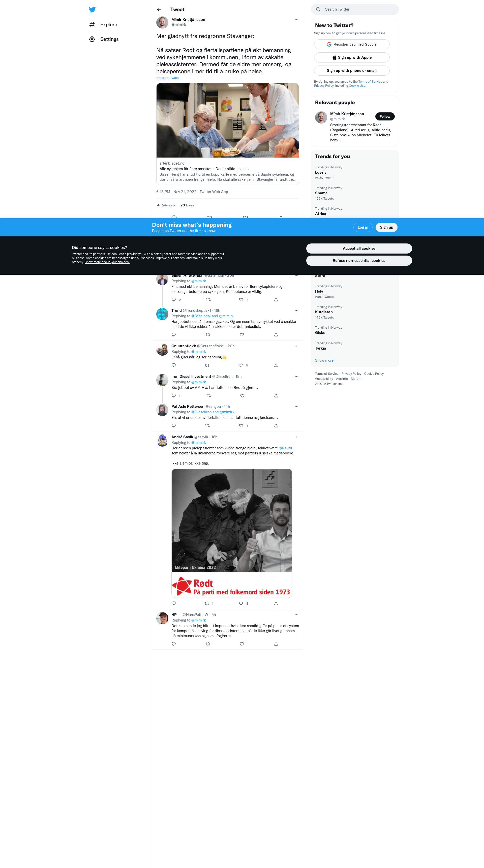
Task: Retweet Trond's reply
Action: click(208, 335)
